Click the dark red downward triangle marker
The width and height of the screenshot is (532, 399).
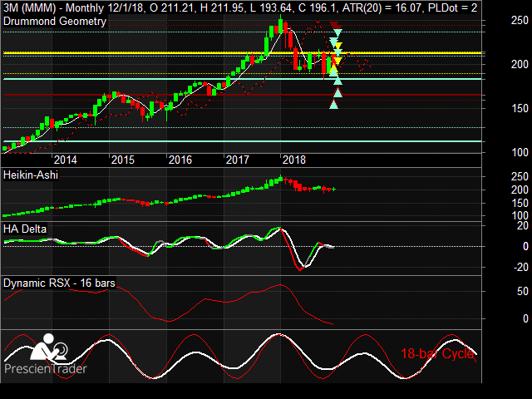coord(335,26)
